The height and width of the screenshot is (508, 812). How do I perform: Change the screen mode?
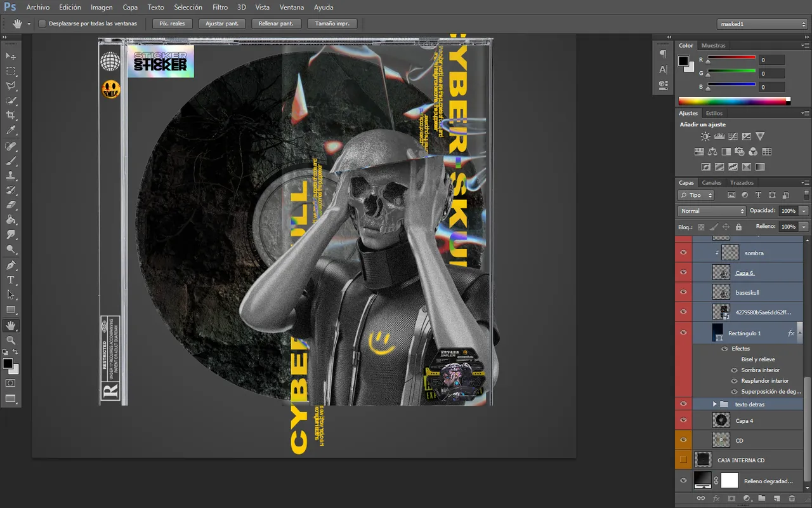click(11, 399)
